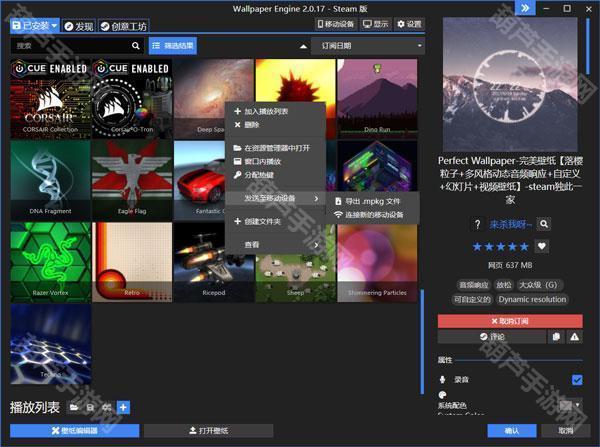Click the search magnifier icon
The image size is (600, 447).
point(136,46)
